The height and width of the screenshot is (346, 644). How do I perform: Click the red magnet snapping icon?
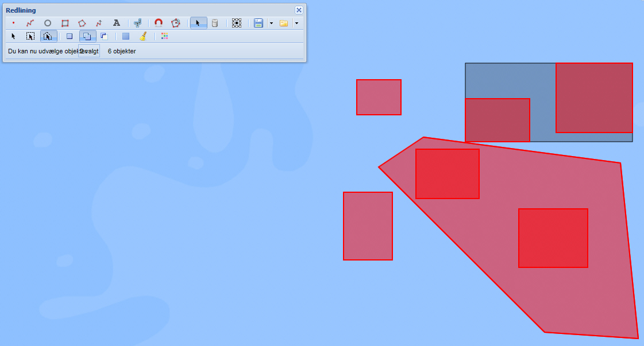[x=159, y=23]
